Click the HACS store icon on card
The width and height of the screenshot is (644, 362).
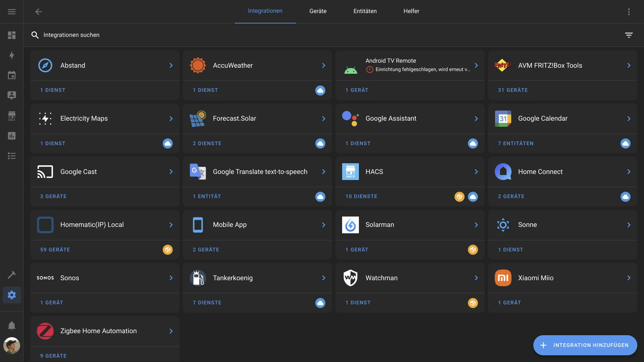(x=351, y=172)
